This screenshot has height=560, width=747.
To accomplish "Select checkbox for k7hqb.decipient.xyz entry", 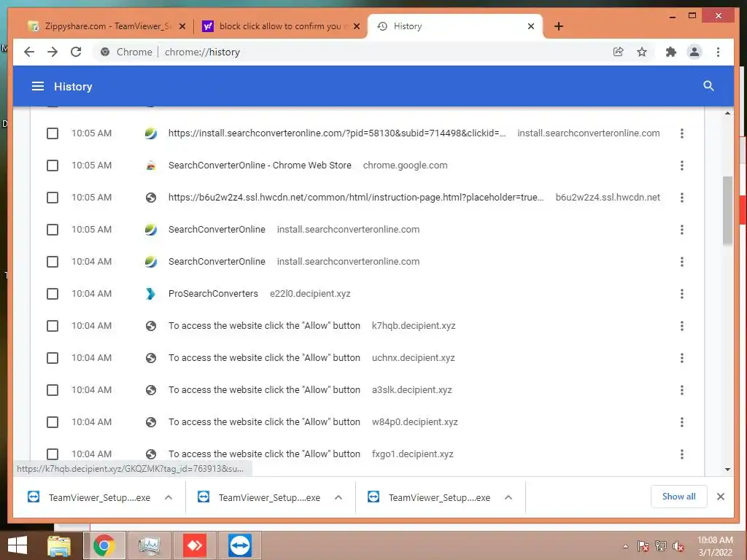I will (x=53, y=326).
